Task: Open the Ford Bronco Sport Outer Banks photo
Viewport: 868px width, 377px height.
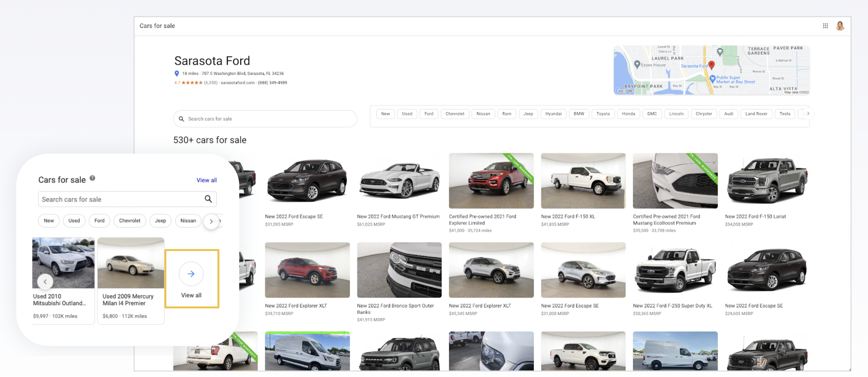Action: 399,270
